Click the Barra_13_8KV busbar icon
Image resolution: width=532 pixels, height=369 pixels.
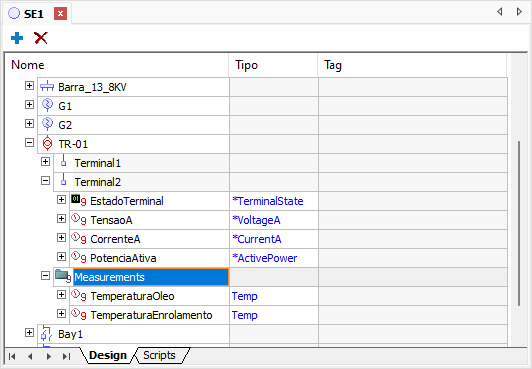(x=47, y=87)
